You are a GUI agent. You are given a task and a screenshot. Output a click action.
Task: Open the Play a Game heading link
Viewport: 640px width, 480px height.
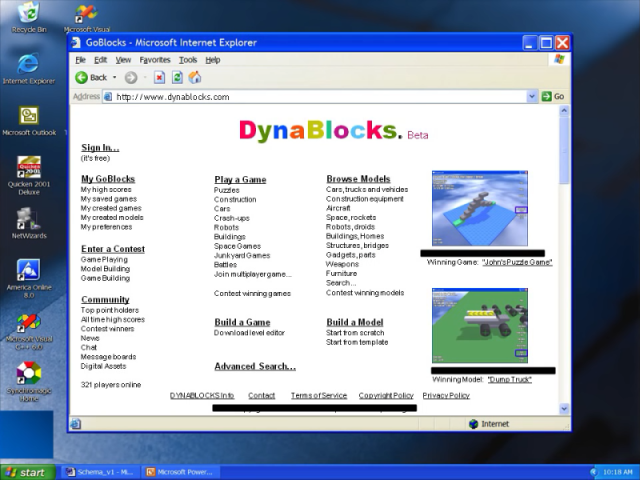click(240, 180)
